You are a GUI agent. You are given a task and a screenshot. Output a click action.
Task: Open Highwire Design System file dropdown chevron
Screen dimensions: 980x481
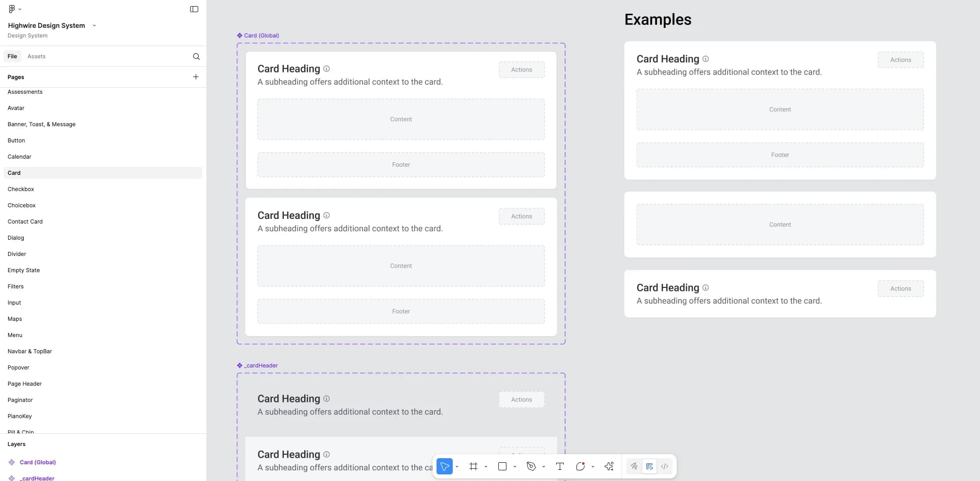[94, 25]
